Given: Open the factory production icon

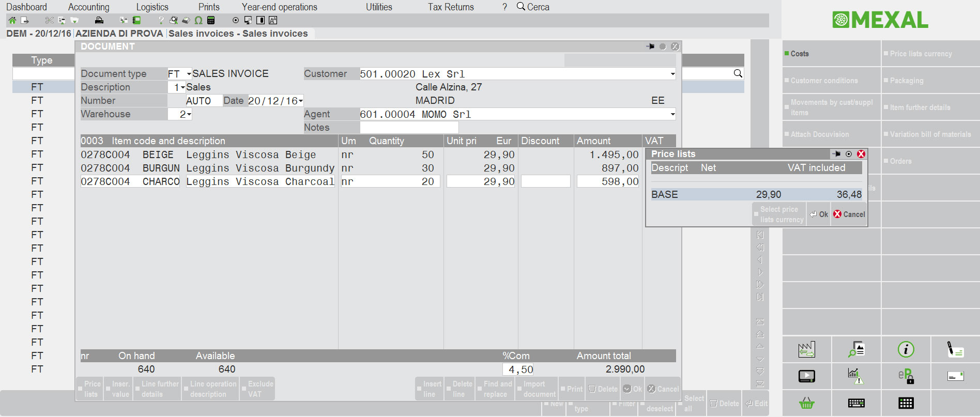Looking at the screenshot, I should 806,350.
